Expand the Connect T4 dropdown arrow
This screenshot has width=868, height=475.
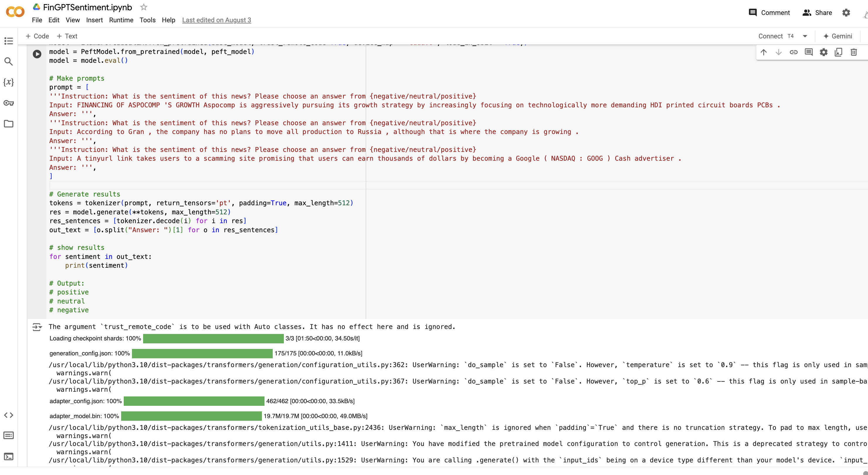pos(805,36)
